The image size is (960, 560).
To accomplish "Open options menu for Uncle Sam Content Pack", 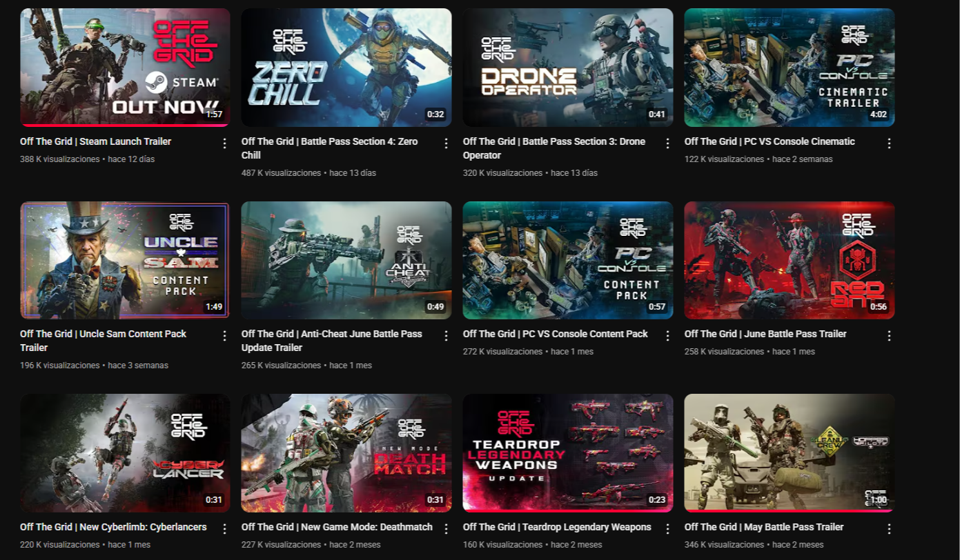I will coord(224,336).
